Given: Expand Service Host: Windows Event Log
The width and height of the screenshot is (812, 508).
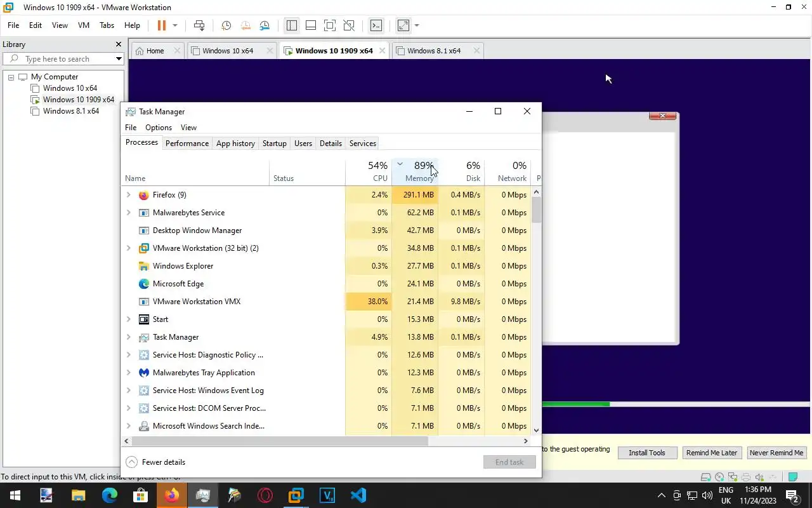Looking at the screenshot, I should coord(129,391).
